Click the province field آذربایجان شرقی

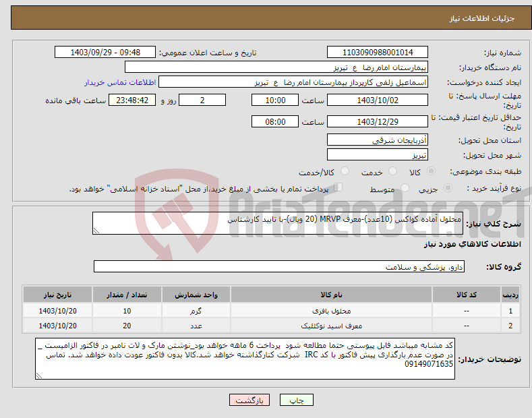point(378,140)
